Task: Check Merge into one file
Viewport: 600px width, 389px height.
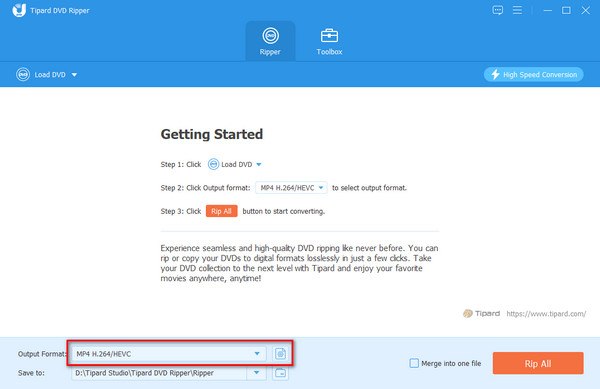Action: 414,363
